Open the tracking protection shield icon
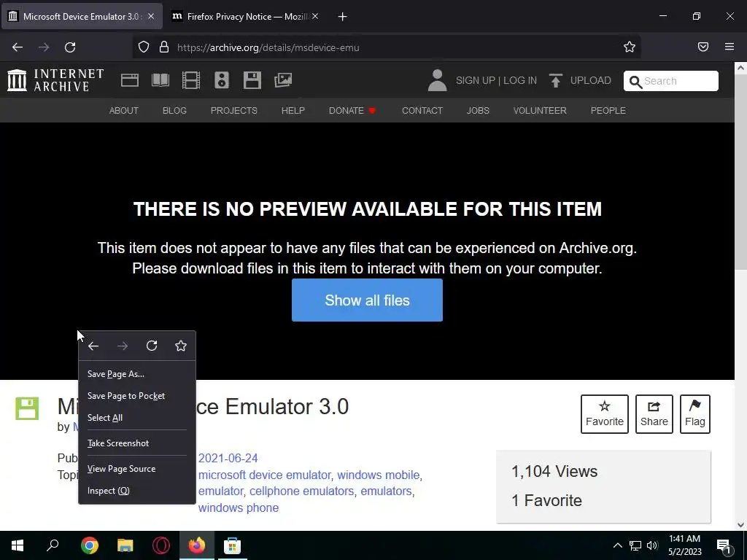 (x=144, y=47)
